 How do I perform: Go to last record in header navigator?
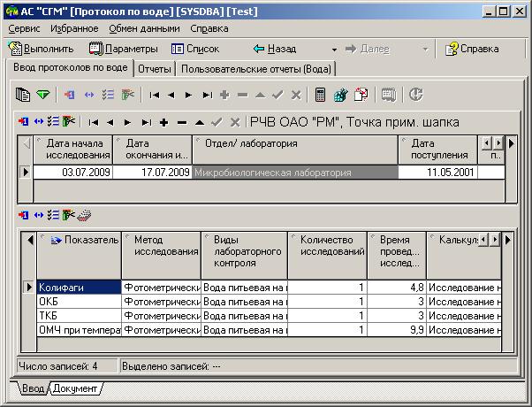[x=147, y=122]
